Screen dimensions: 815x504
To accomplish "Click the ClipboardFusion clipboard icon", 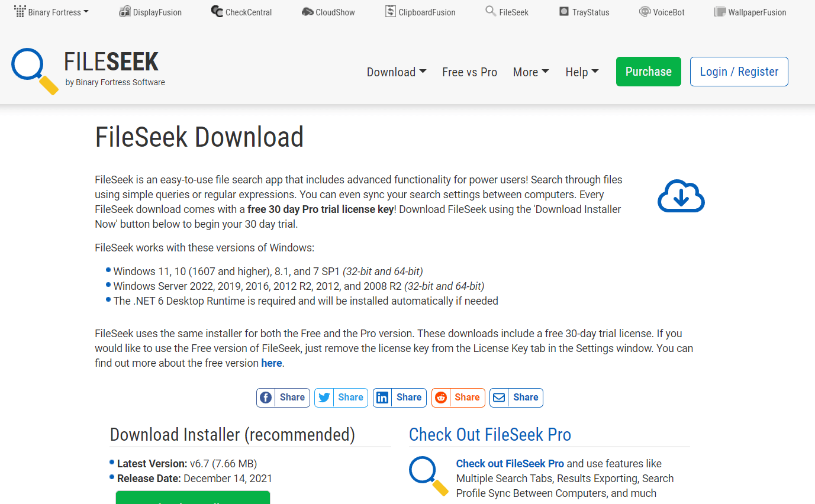I will coord(390,11).
